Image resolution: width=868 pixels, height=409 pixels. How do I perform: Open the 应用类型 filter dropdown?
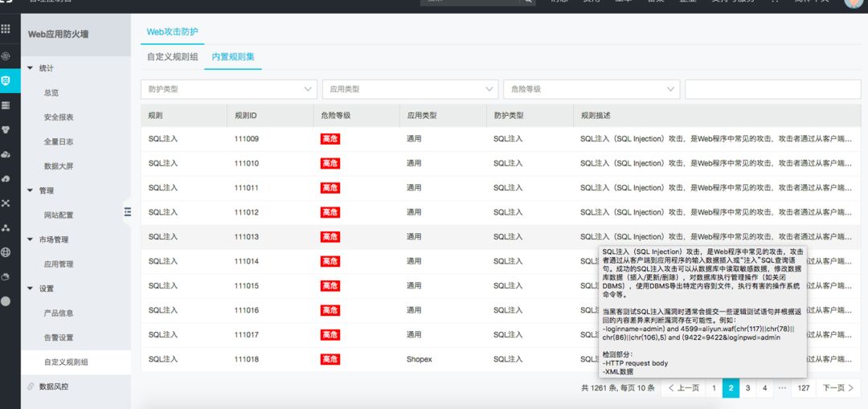click(x=410, y=89)
